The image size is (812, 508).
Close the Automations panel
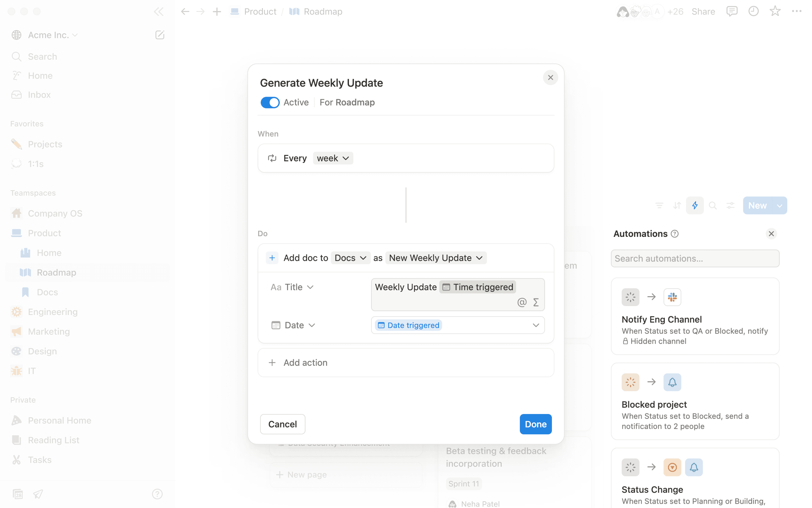[771, 234]
